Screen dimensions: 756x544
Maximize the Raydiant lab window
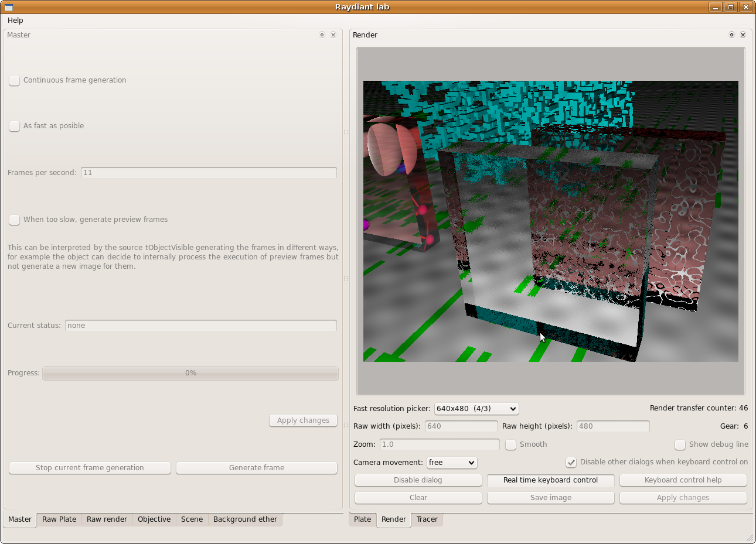(x=730, y=7)
